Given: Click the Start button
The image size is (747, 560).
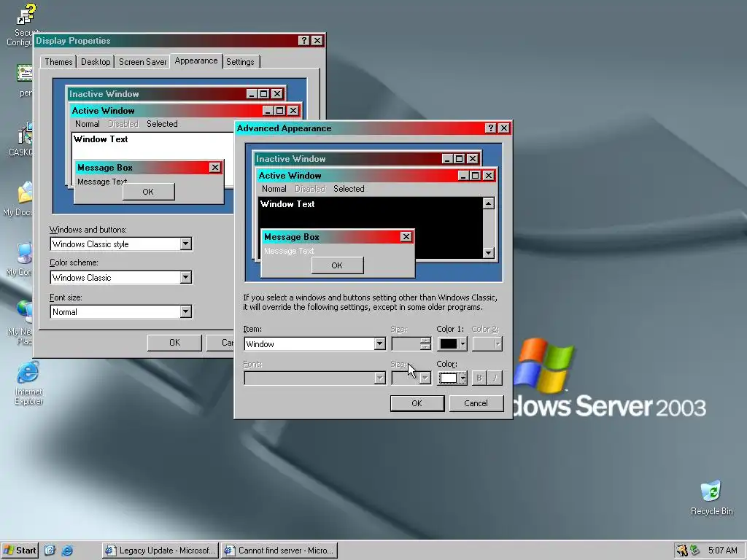Looking at the screenshot, I should pos(20,551).
